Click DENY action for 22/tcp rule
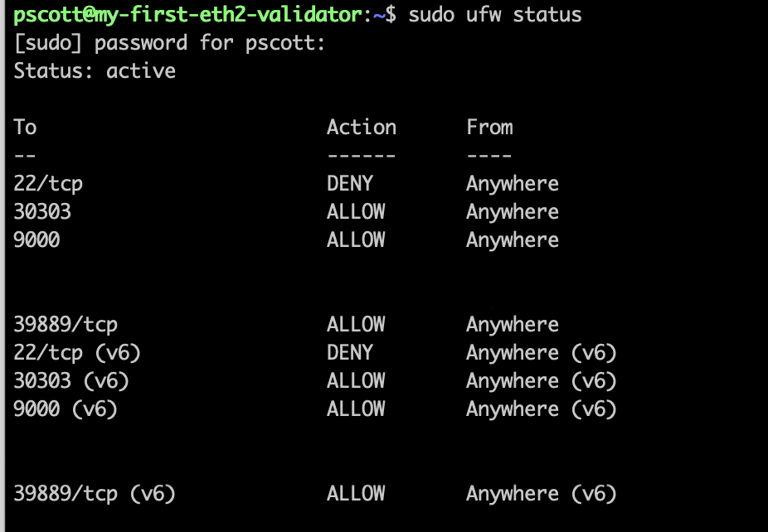Image resolution: width=768 pixels, height=532 pixels. (350, 183)
